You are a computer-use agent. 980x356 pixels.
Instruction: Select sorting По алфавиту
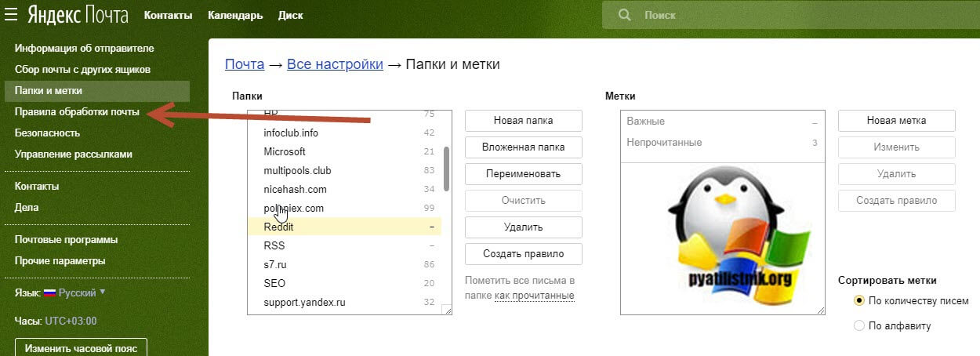[859, 325]
